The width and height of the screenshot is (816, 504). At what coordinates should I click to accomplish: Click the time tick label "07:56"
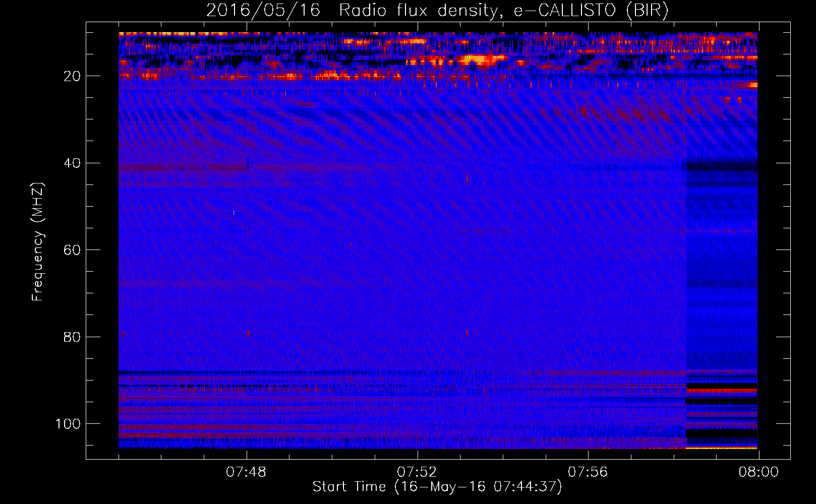(x=588, y=472)
